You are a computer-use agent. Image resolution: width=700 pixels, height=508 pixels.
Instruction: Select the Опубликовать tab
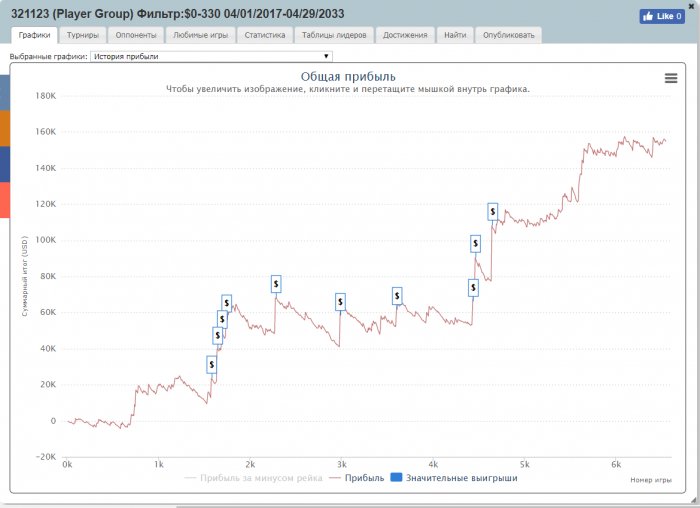tap(508, 35)
